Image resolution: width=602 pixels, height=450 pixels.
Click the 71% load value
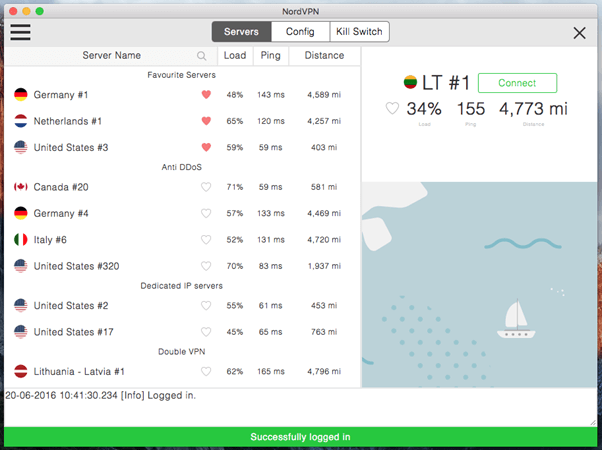click(x=235, y=187)
